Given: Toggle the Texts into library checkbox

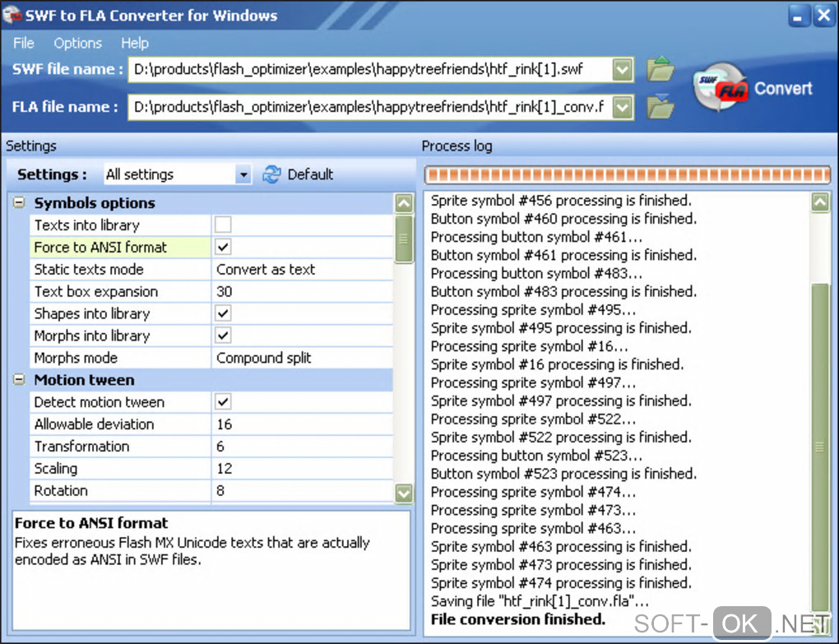Looking at the screenshot, I should point(223,225).
